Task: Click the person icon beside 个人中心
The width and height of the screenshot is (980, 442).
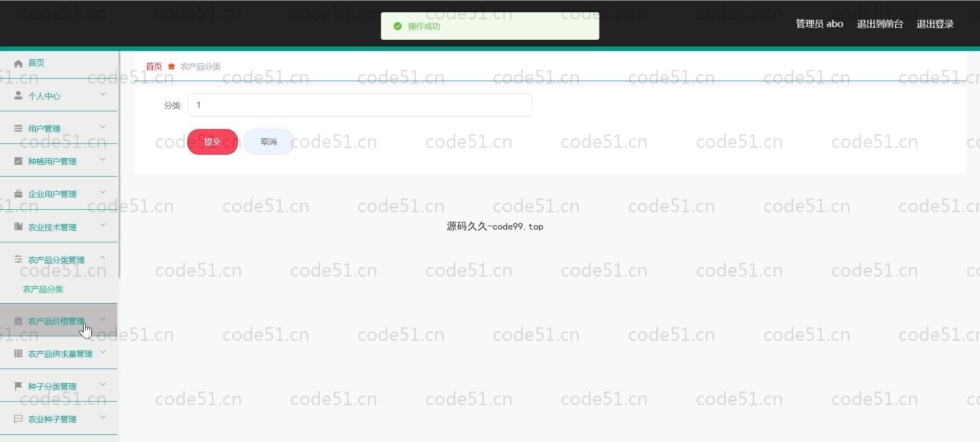Action: [x=18, y=95]
